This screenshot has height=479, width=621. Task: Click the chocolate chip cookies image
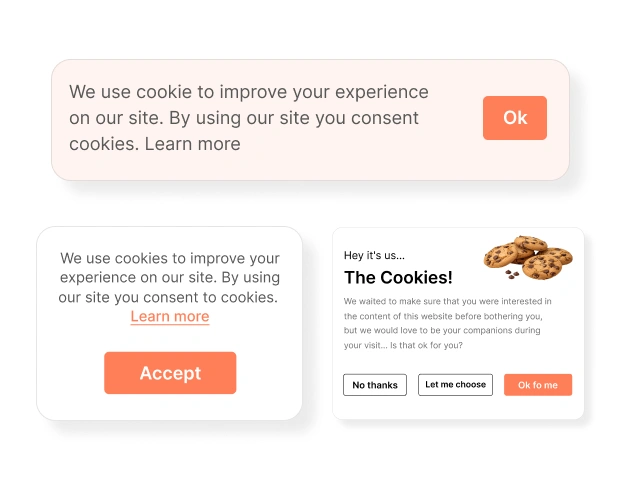[528, 257]
